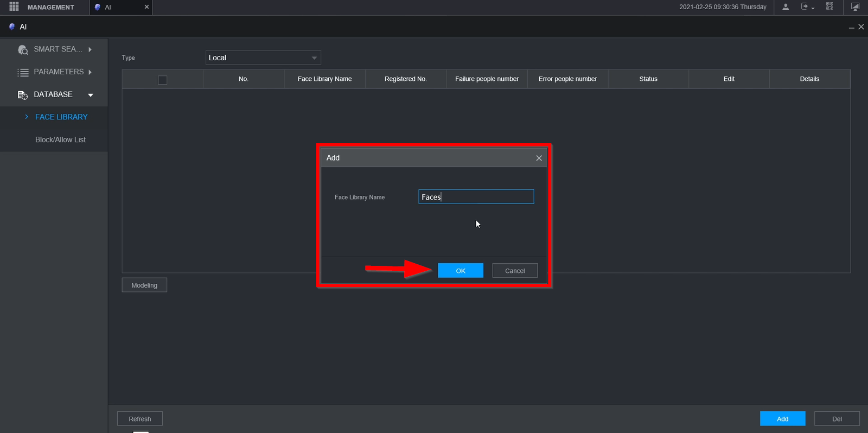Click the Face Library Name text field
This screenshot has width=868, height=433.
476,197
